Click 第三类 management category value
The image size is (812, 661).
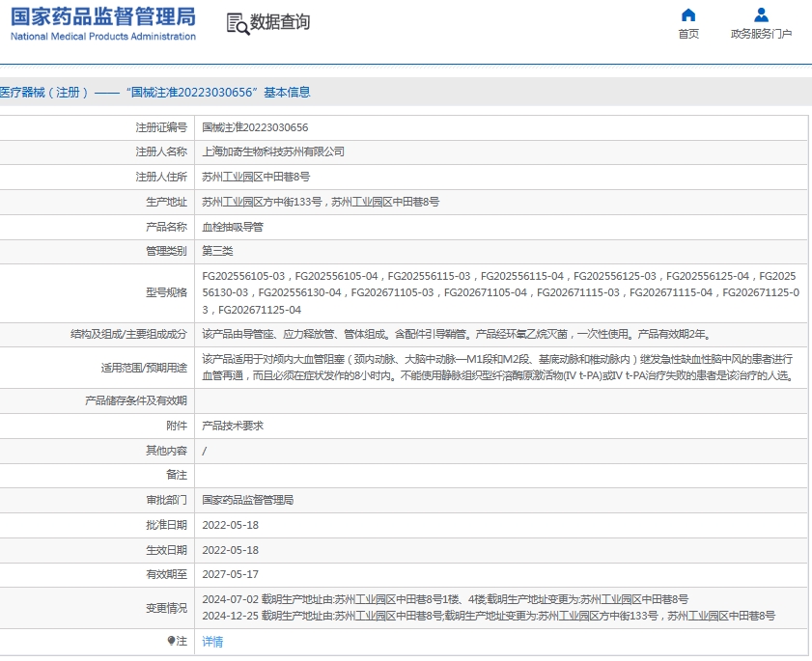[x=217, y=251]
